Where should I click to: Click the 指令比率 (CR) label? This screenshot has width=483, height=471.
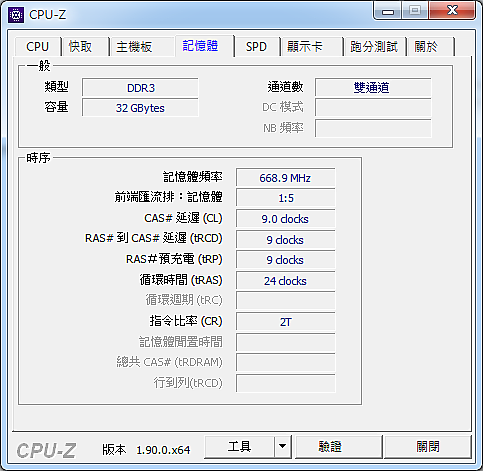pos(186,321)
